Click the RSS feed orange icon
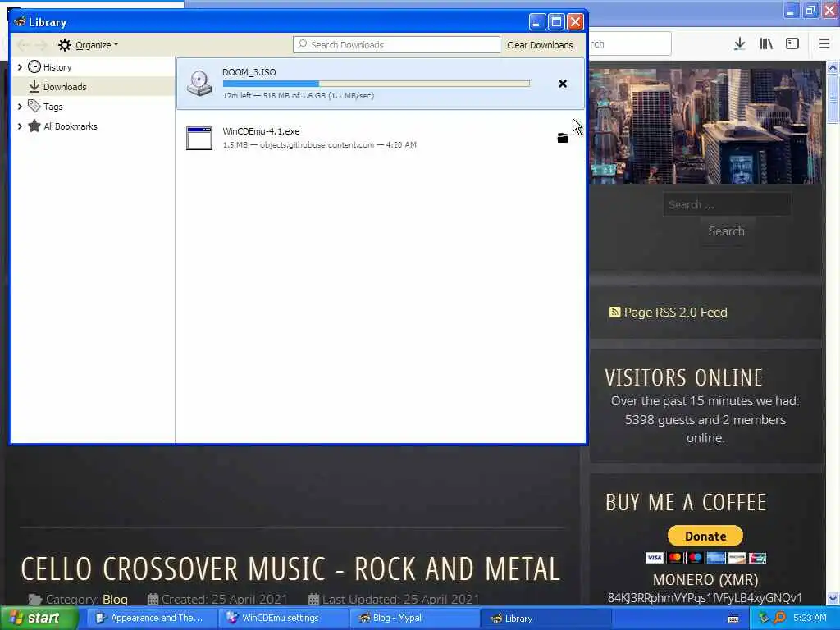840x630 pixels. pos(614,312)
